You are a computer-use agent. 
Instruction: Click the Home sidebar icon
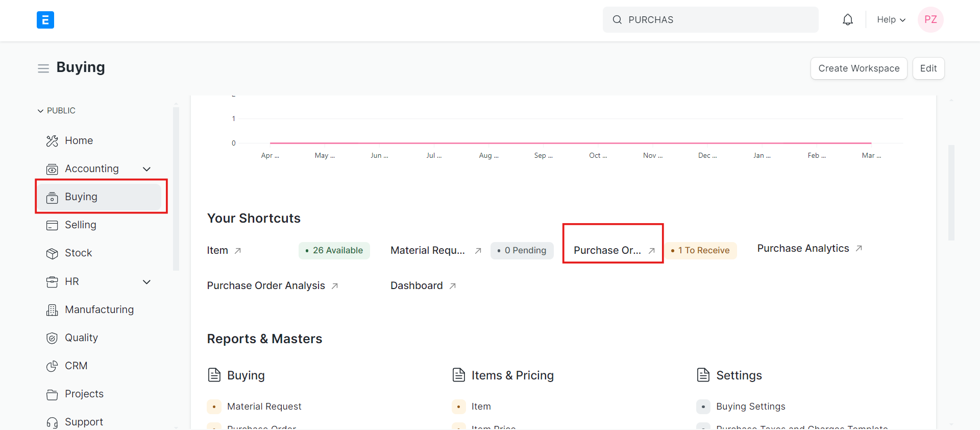click(52, 141)
